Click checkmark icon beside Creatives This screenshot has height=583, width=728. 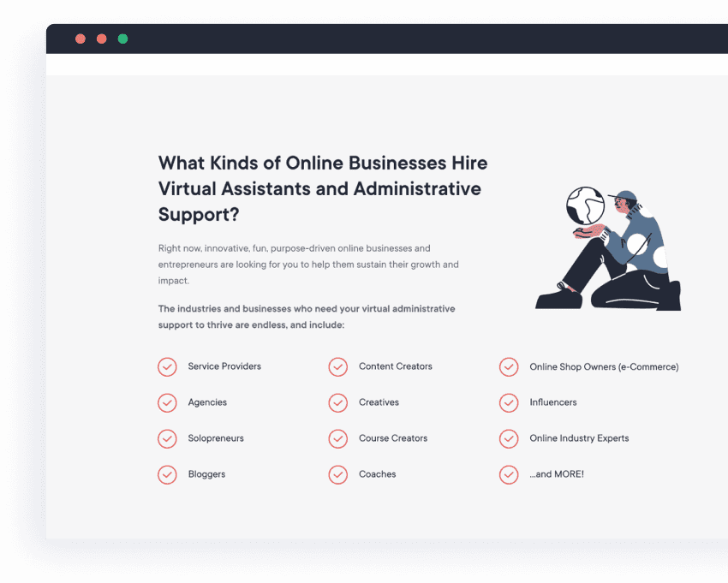click(x=338, y=403)
